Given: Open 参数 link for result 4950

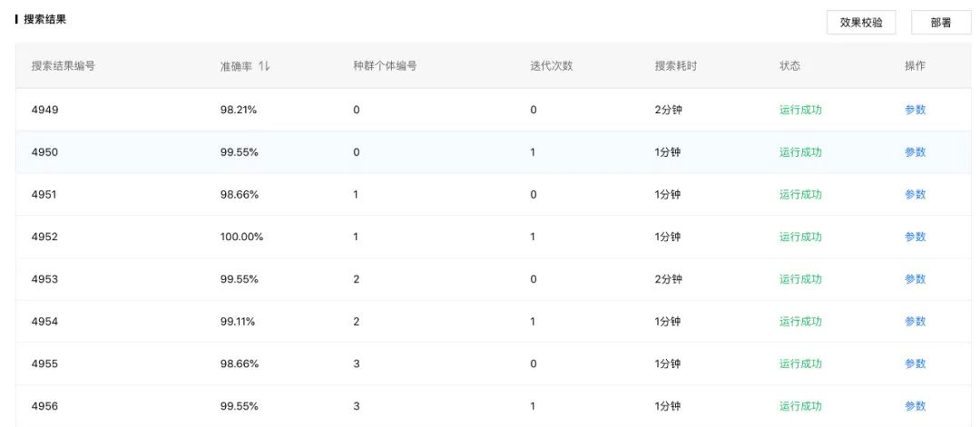Looking at the screenshot, I should pos(915,152).
